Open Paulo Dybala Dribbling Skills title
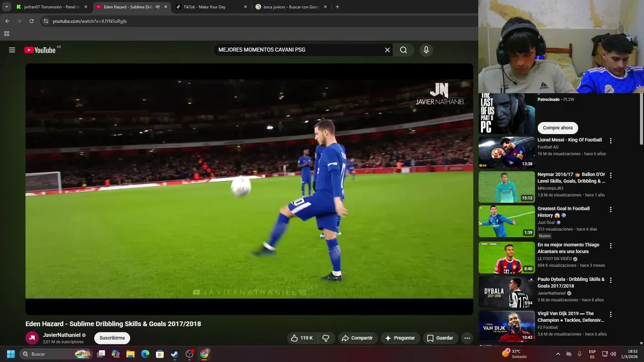 click(x=571, y=283)
